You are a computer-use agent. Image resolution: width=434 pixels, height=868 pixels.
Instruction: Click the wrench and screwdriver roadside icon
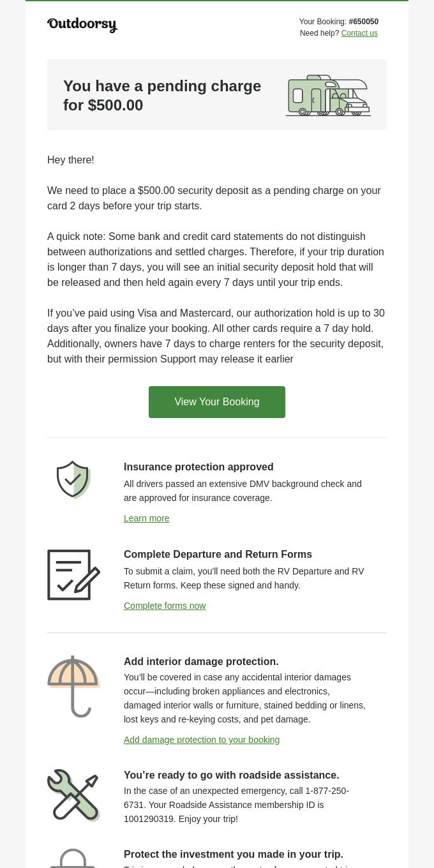(73, 795)
